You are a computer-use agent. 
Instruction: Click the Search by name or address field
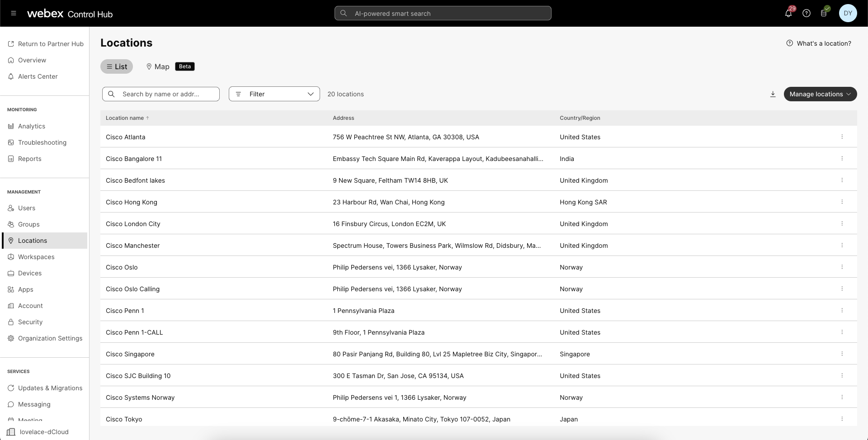click(x=161, y=94)
